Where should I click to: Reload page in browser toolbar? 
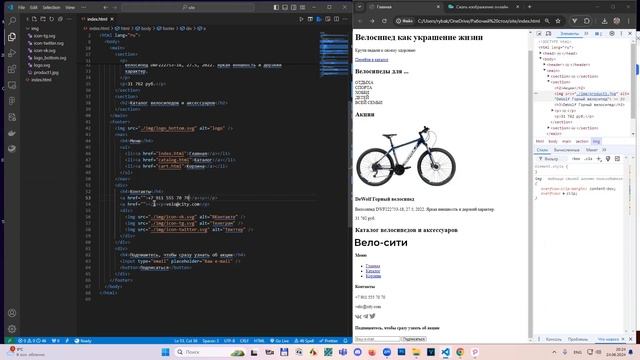pyautogui.click(x=384, y=21)
